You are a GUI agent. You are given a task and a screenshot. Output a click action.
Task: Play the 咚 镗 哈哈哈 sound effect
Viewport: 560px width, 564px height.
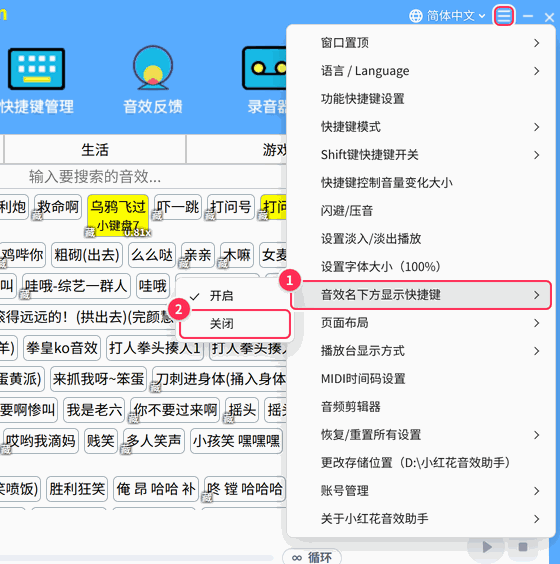click(x=245, y=489)
